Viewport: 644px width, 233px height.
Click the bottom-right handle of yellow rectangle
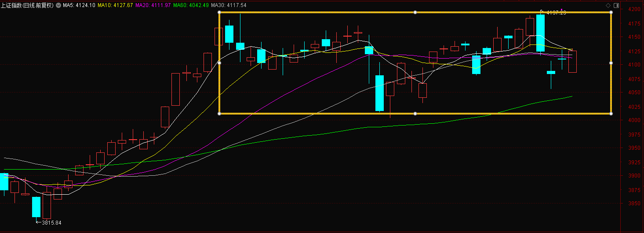click(x=611, y=114)
